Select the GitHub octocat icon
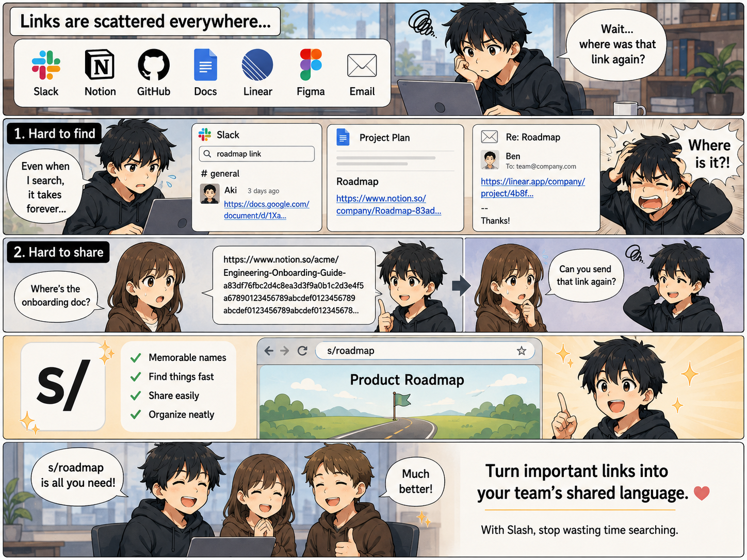Screen dimensions: 747x560 (x=154, y=65)
